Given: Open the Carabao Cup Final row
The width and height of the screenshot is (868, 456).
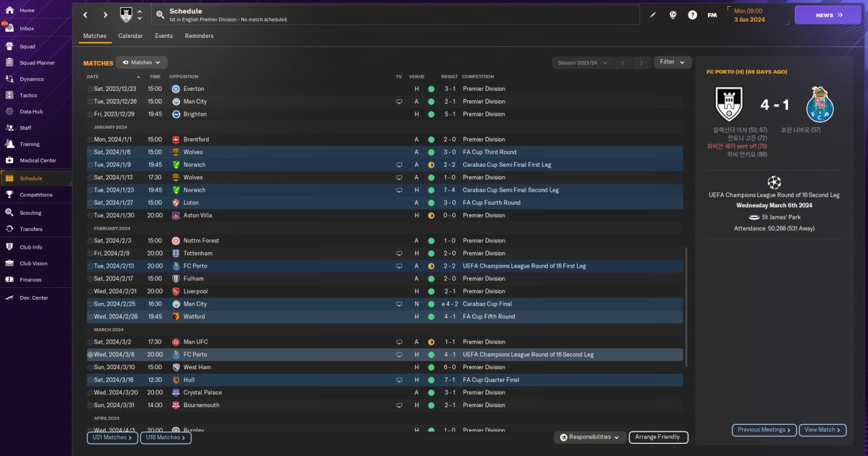Looking at the screenshot, I should pos(384,304).
